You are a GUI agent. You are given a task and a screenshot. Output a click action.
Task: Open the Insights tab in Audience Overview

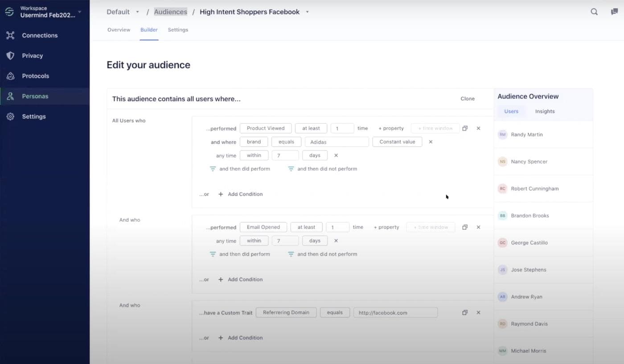(545, 111)
